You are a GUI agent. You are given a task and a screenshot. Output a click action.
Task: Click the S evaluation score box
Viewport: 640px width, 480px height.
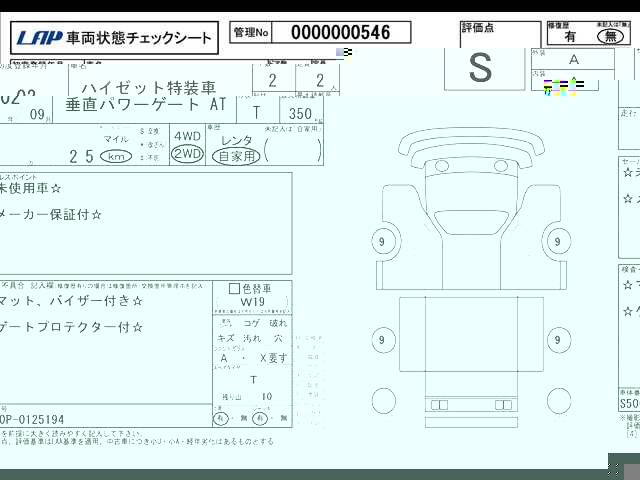click(481, 69)
